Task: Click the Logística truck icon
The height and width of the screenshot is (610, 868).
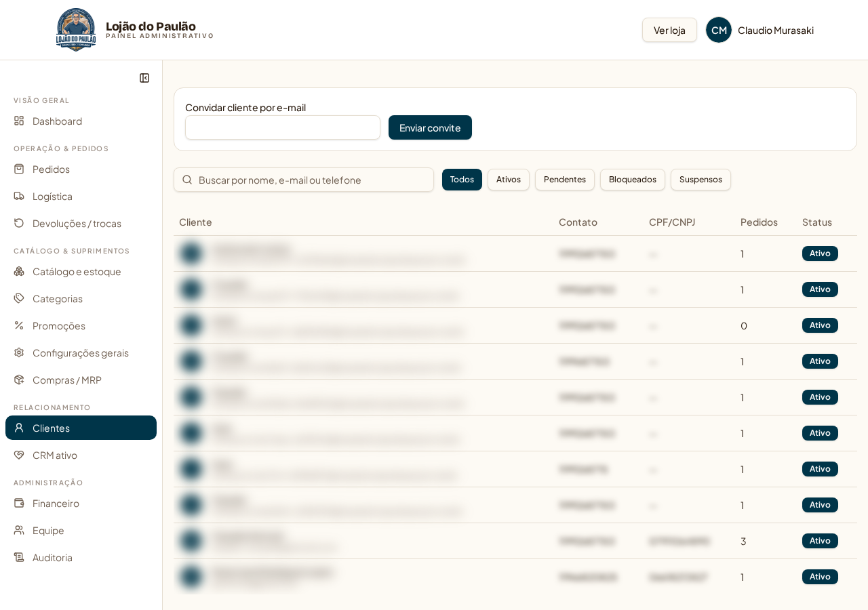Action: [x=19, y=196]
